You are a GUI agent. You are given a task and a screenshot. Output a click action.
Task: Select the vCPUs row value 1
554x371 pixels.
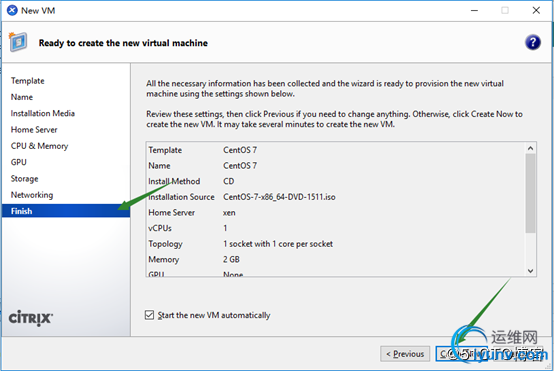click(225, 228)
